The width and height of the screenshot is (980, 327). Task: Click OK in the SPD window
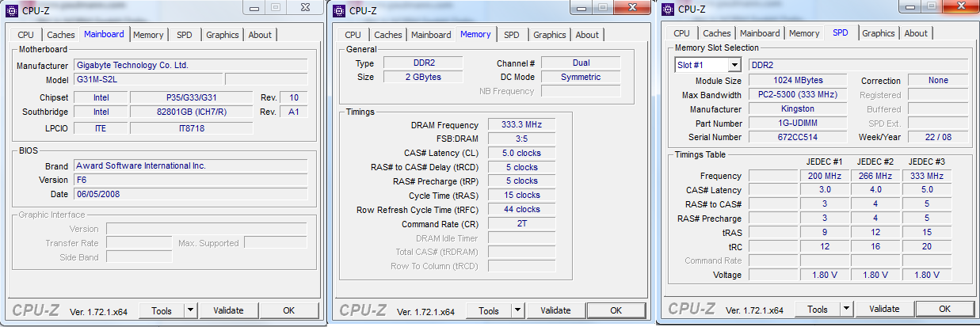tap(945, 309)
